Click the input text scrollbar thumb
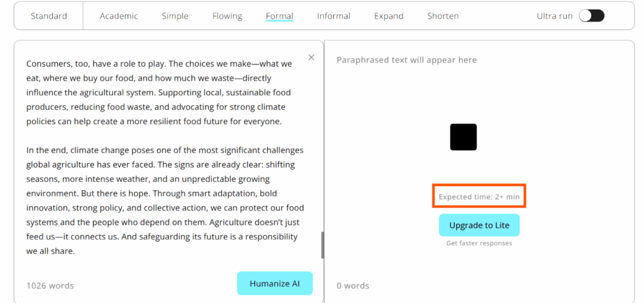This screenshot has height=303, width=644. (323, 245)
